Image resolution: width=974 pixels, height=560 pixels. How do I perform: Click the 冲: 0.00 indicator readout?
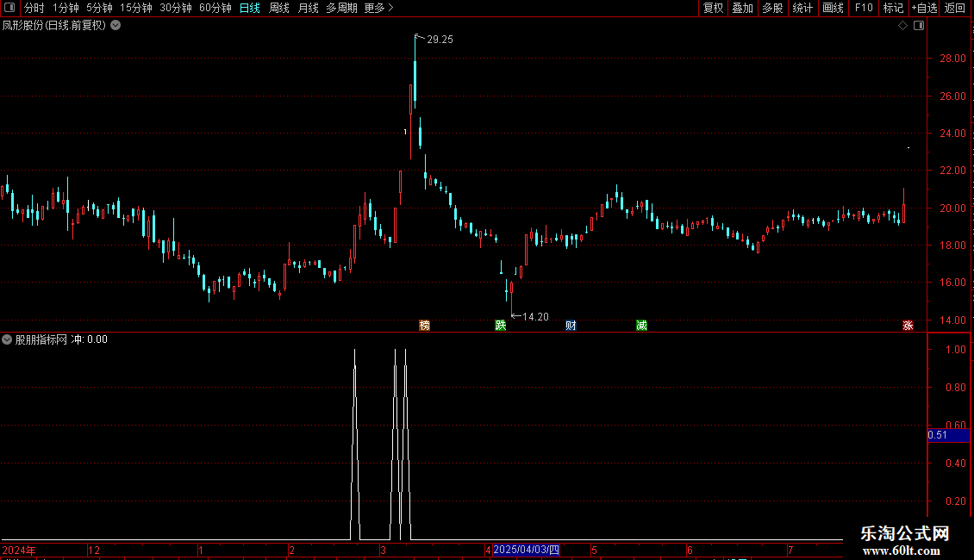90,339
